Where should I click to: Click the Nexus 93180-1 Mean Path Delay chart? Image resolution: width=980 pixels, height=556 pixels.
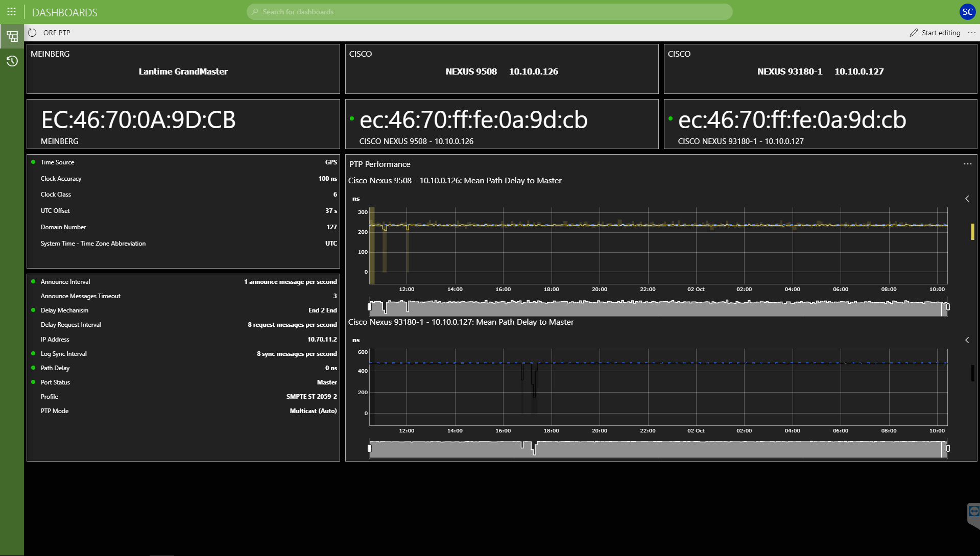coord(658,387)
